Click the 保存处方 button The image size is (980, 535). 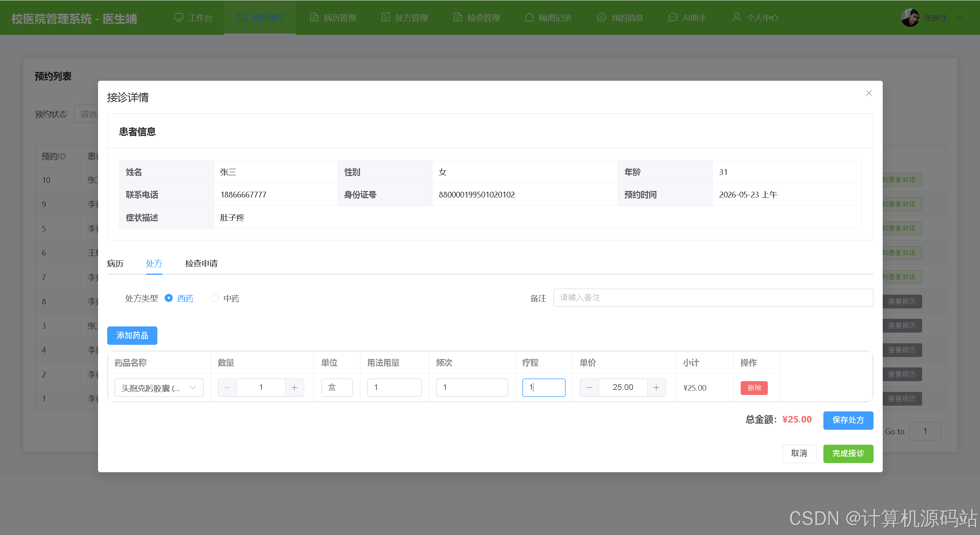point(848,420)
